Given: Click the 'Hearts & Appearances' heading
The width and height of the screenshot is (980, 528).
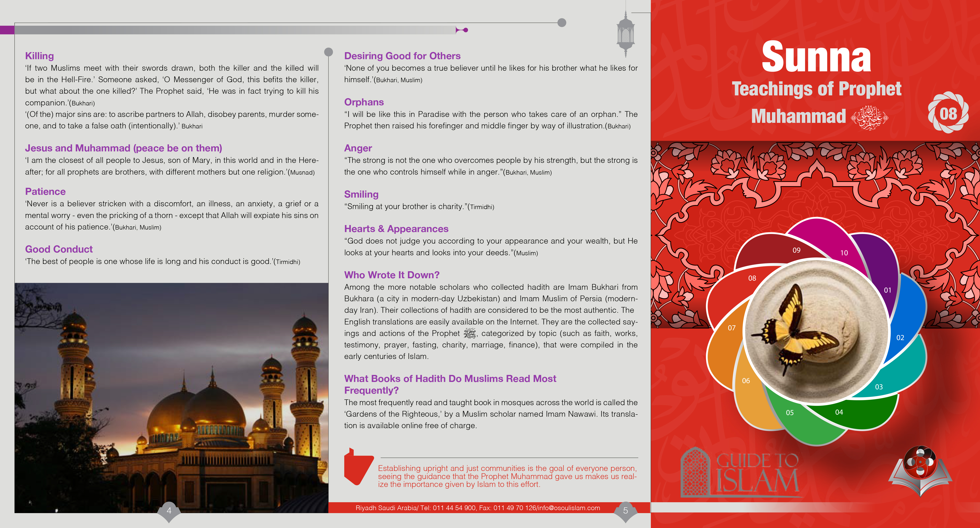Looking at the screenshot, I should (396, 229).
